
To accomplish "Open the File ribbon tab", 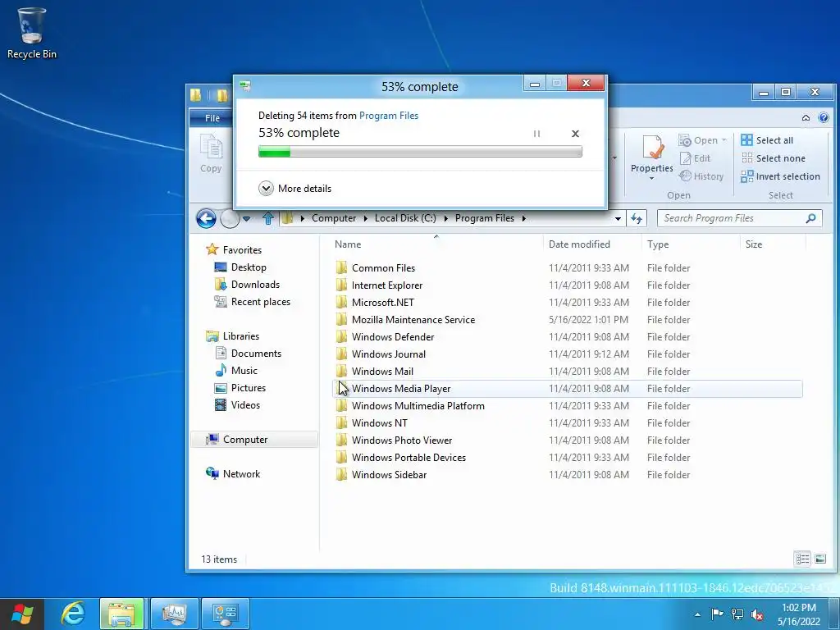I will [x=212, y=118].
